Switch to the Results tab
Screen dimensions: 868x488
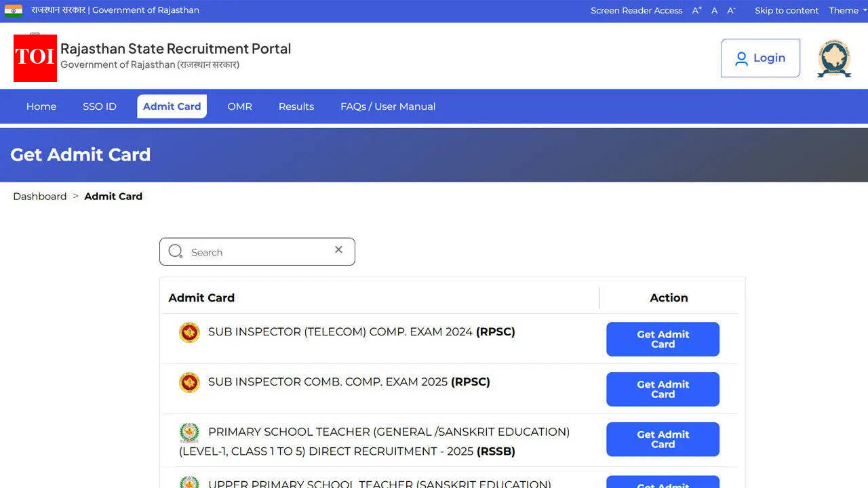(x=296, y=106)
